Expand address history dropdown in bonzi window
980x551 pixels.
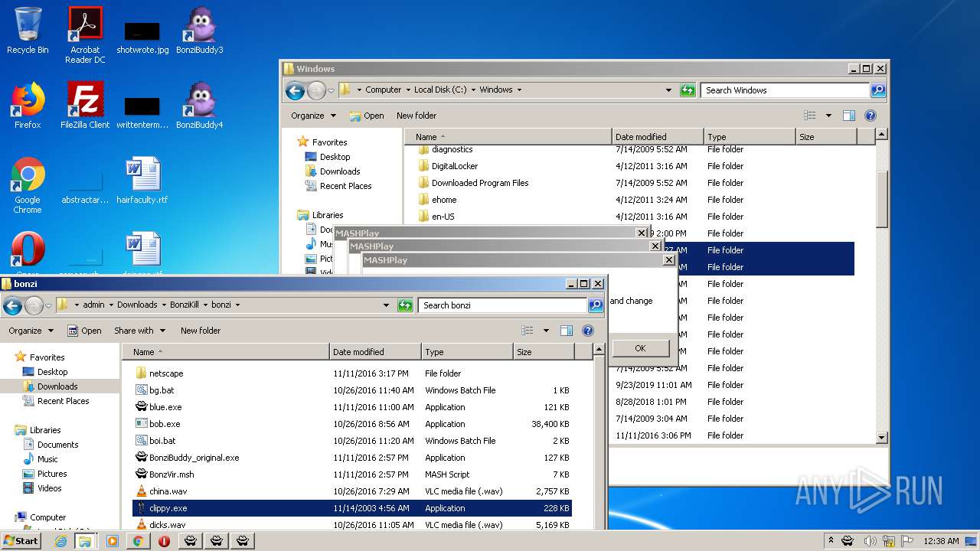point(386,305)
